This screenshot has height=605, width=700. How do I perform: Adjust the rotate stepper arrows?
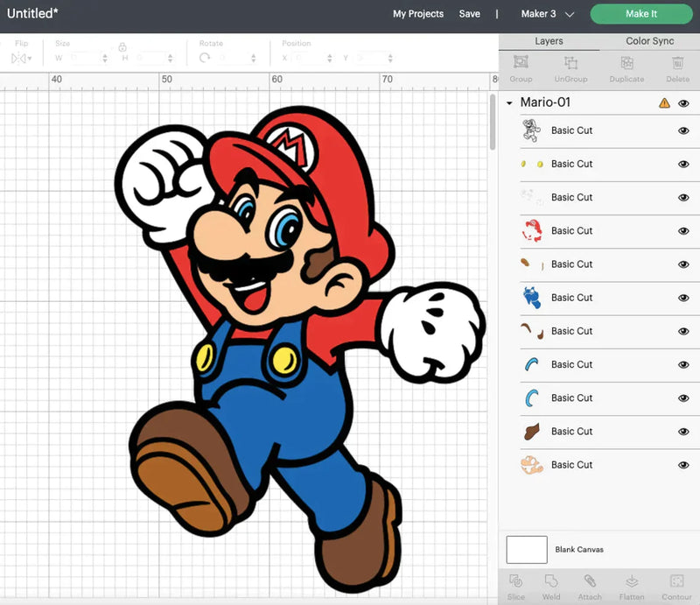click(253, 58)
